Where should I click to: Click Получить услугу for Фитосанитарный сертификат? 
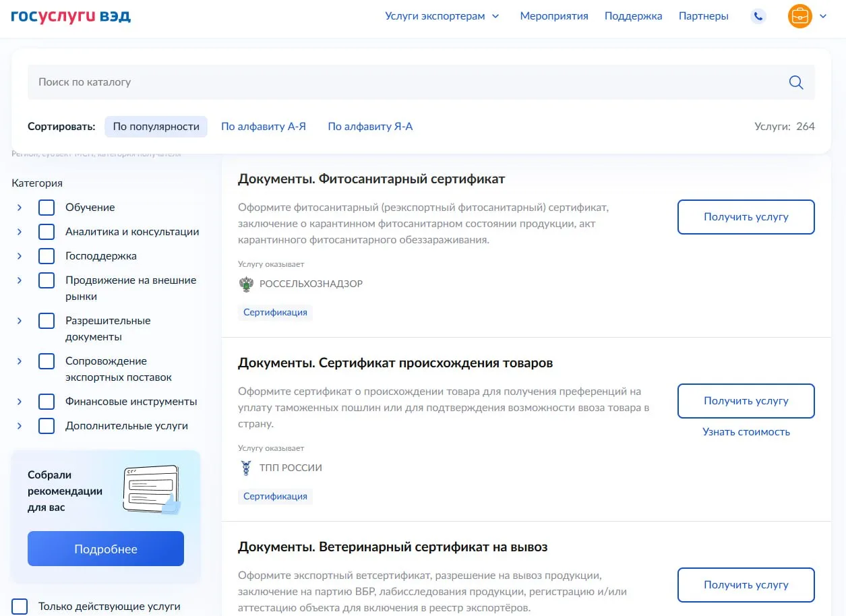pos(746,217)
